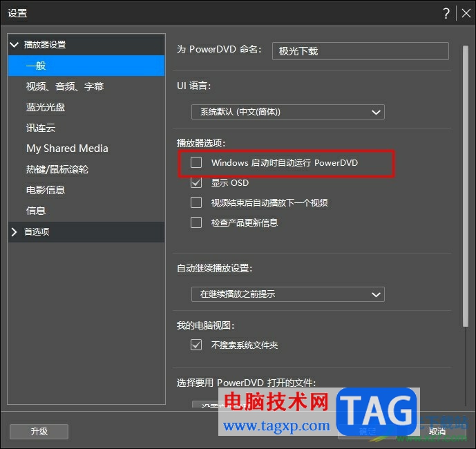
Task: Enable 检查产品更新信息 checkbox
Action: click(196, 222)
